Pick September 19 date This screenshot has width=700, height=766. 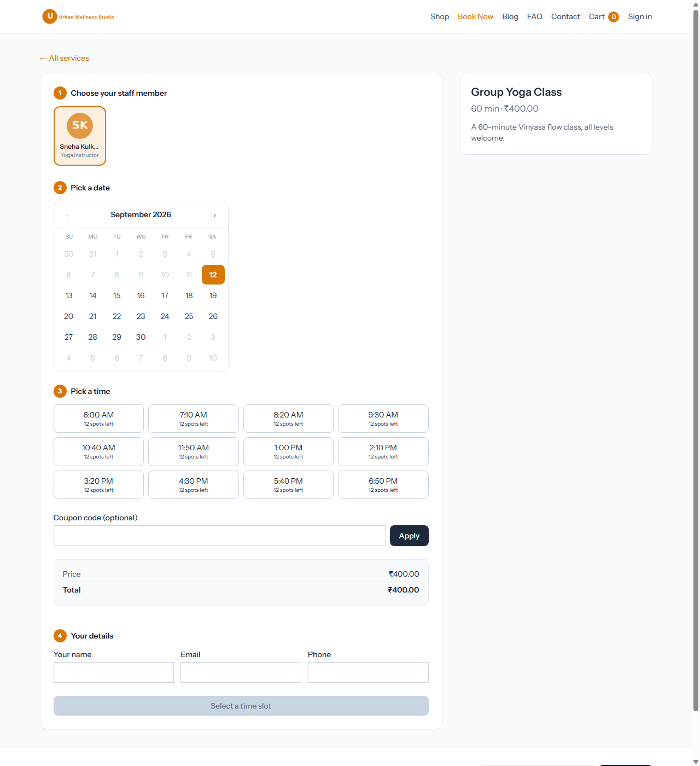pyautogui.click(x=213, y=295)
